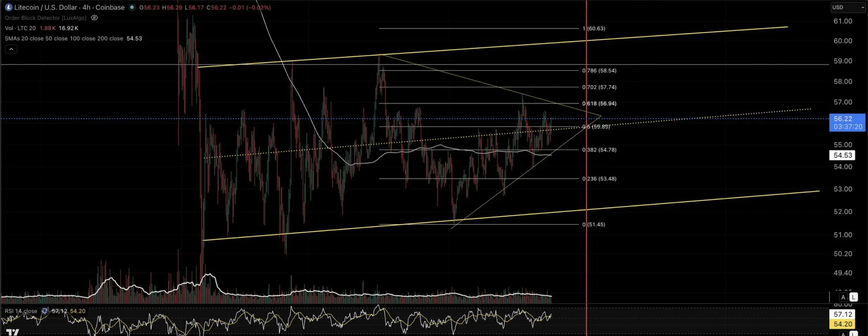Open the Litecoin / U.S. Dollar symbol title
Viewport: 868px width, 336px height.
pyautogui.click(x=70, y=7)
